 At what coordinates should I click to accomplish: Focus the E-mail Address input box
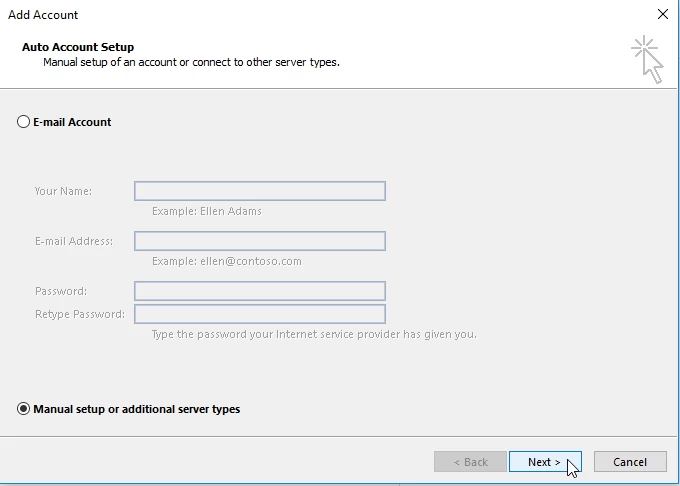(x=260, y=241)
